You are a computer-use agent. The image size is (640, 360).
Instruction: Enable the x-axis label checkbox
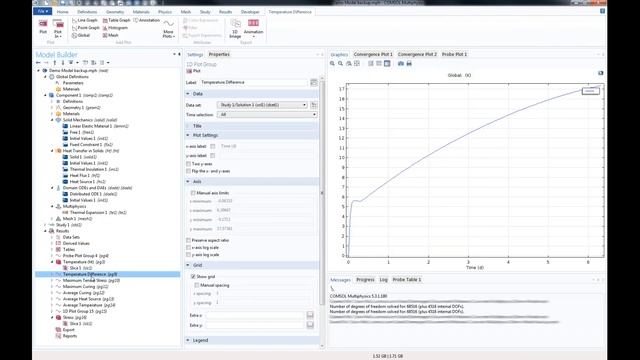pyautogui.click(x=213, y=146)
